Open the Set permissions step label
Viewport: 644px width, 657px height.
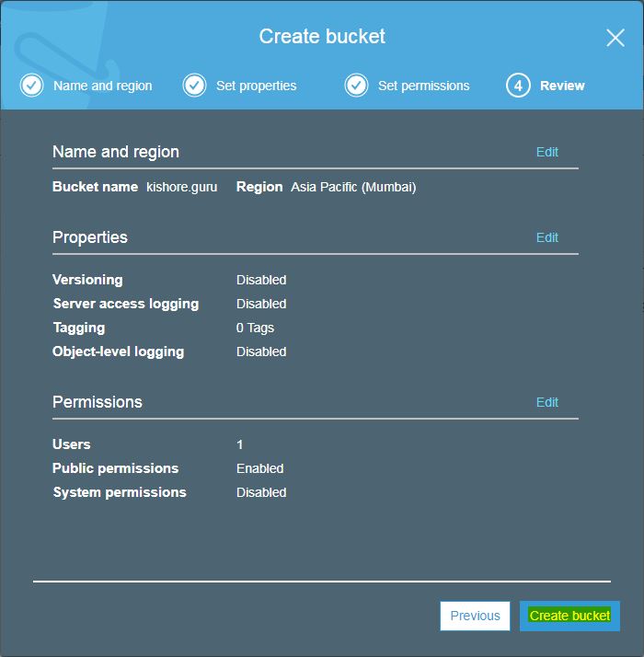coord(423,86)
